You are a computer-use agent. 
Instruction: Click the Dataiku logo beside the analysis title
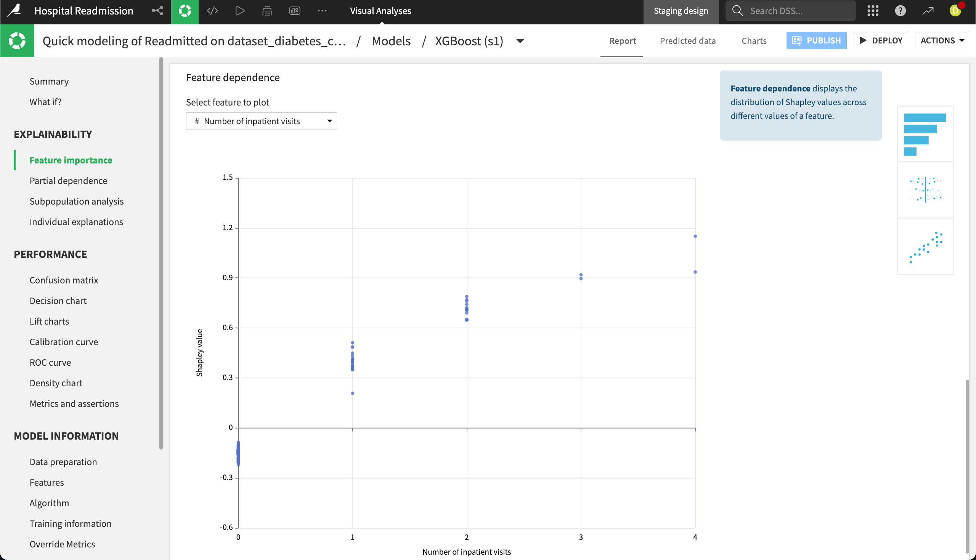pyautogui.click(x=17, y=40)
